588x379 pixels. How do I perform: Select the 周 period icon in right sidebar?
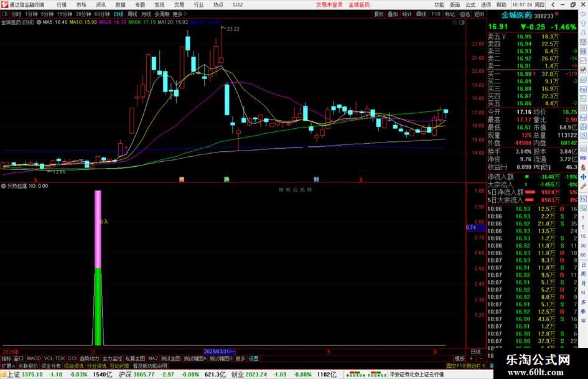tap(584, 274)
